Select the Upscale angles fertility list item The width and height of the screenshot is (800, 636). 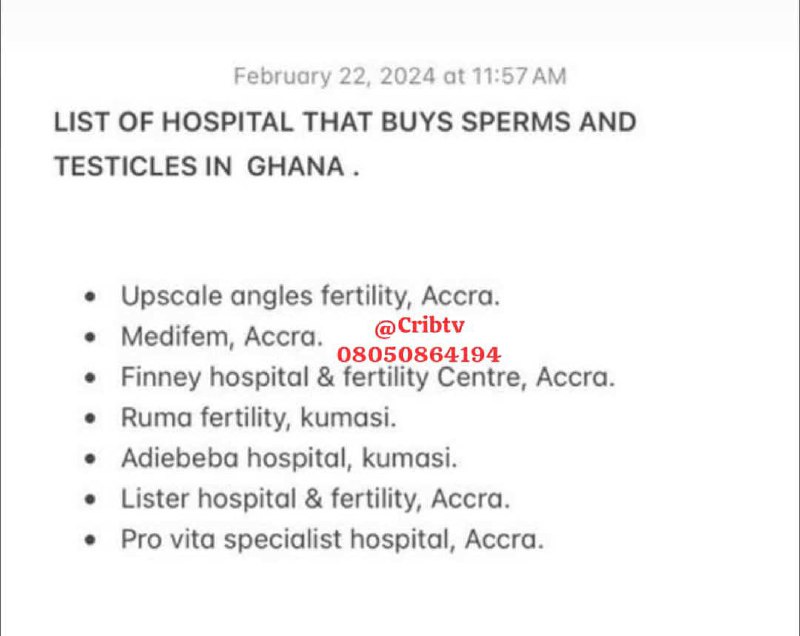click(x=310, y=296)
